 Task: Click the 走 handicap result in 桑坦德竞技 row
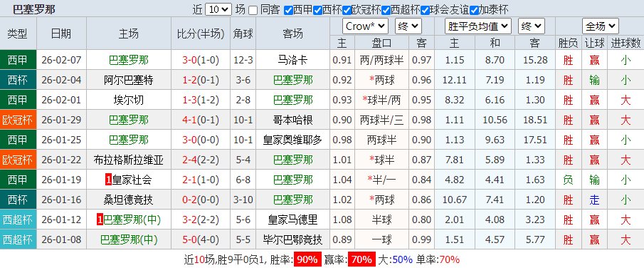point(594,200)
